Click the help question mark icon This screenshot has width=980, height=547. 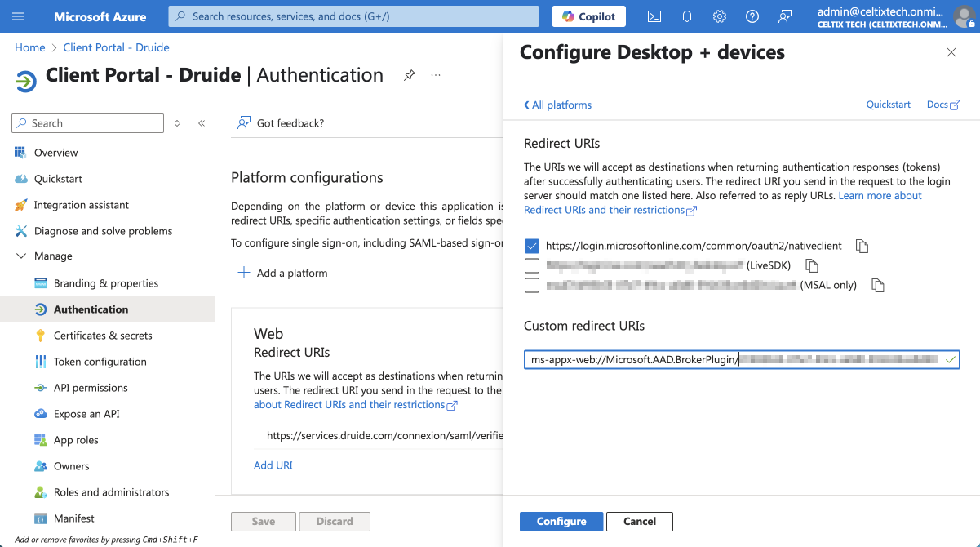[x=752, y=16]
